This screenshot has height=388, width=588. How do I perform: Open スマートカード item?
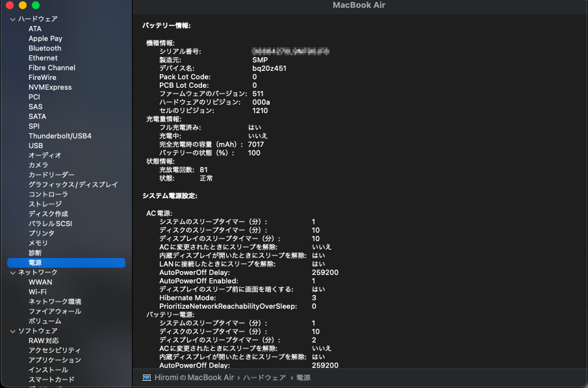[x=51, y=380]
